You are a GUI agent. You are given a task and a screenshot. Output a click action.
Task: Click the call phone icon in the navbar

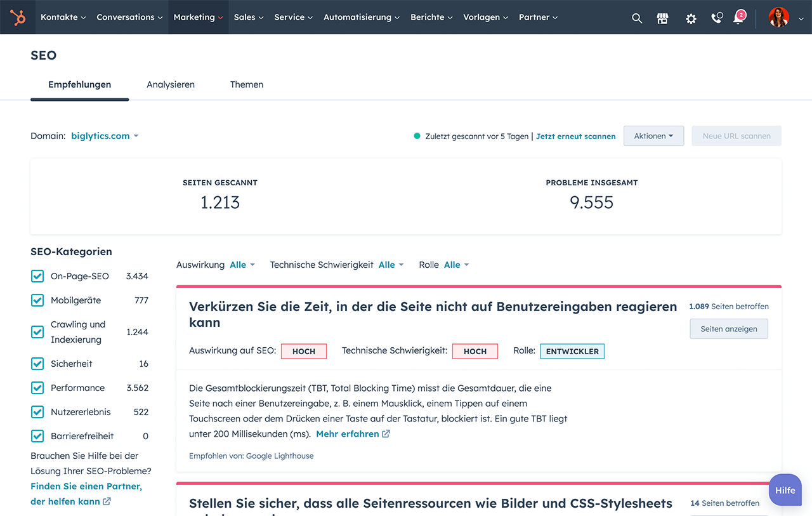click(x=716, y=18)
